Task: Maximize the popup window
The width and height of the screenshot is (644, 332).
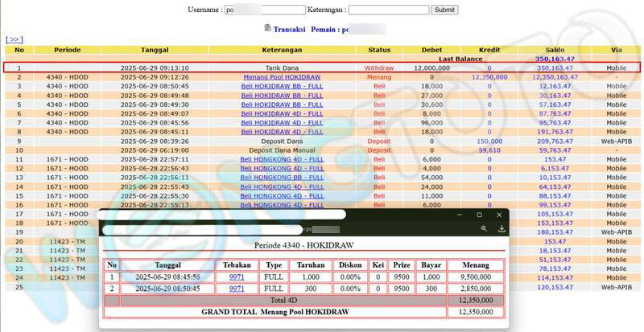Action: click(479, 215)
